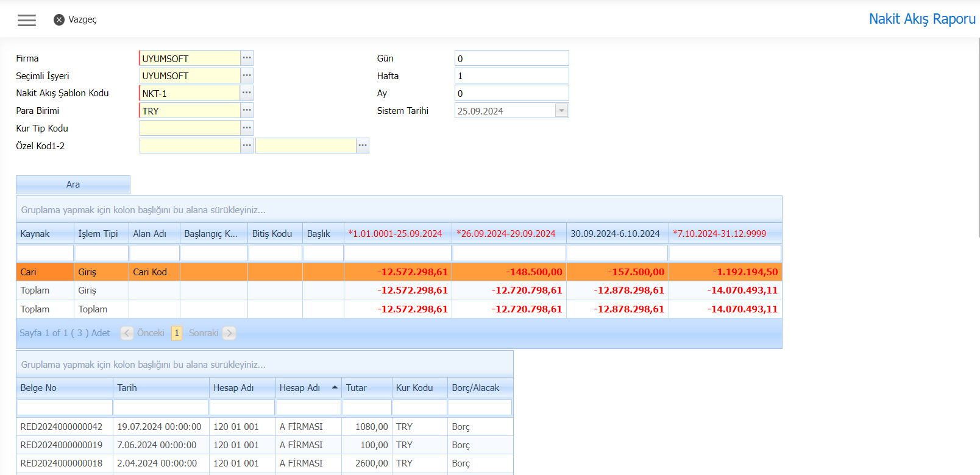Toggle sort arrow on second Hesap Adı column
This screenshot has width=980, height=475.
[335, 387]
